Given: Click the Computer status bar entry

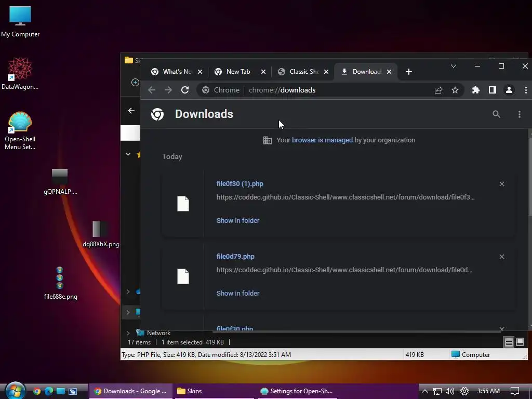Looking at the screenshot, I should click(x=471, y=354).
